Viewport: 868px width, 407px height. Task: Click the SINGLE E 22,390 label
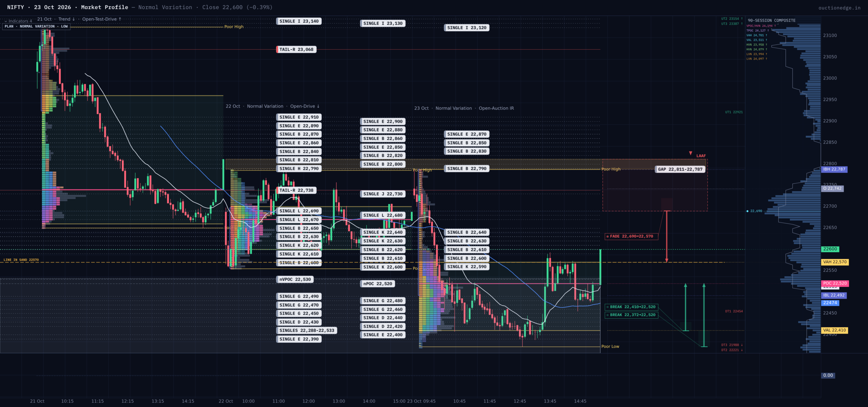pyautogui.click(x=299, y=339)
